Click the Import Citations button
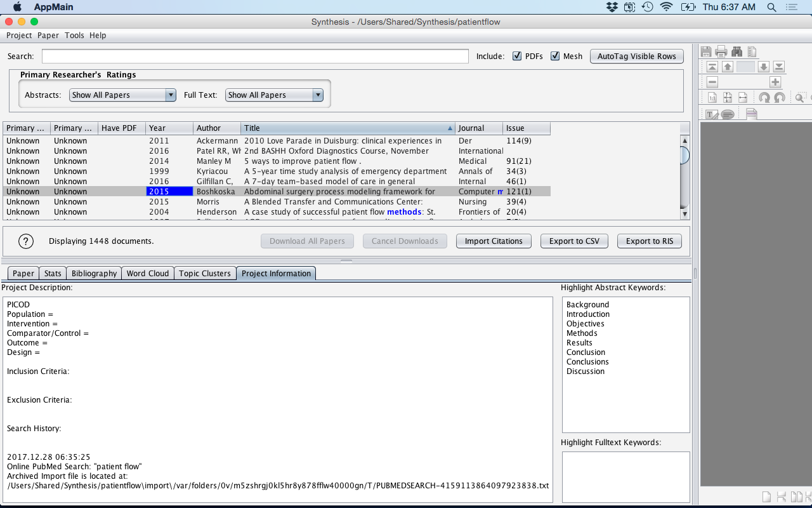 click(x=494, y=241)
